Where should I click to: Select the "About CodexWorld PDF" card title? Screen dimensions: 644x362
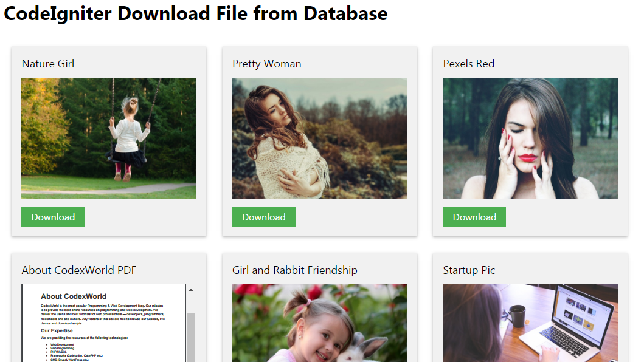[79, 270]
